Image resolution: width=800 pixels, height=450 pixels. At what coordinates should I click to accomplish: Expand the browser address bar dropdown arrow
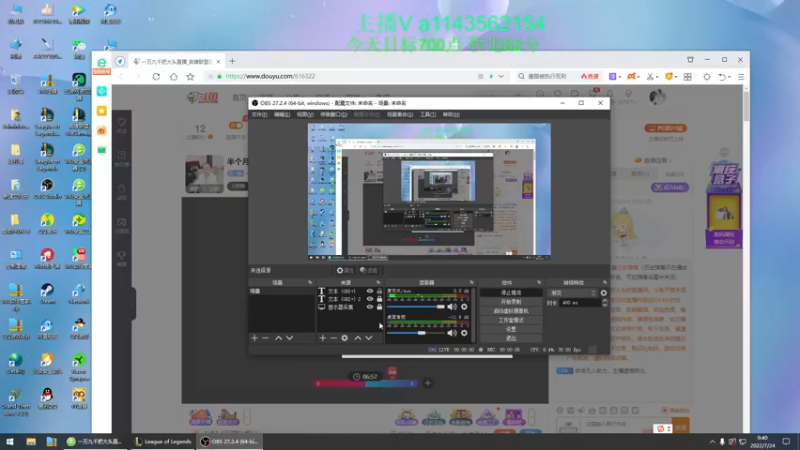pyautogui.click(x=501, y=77)
